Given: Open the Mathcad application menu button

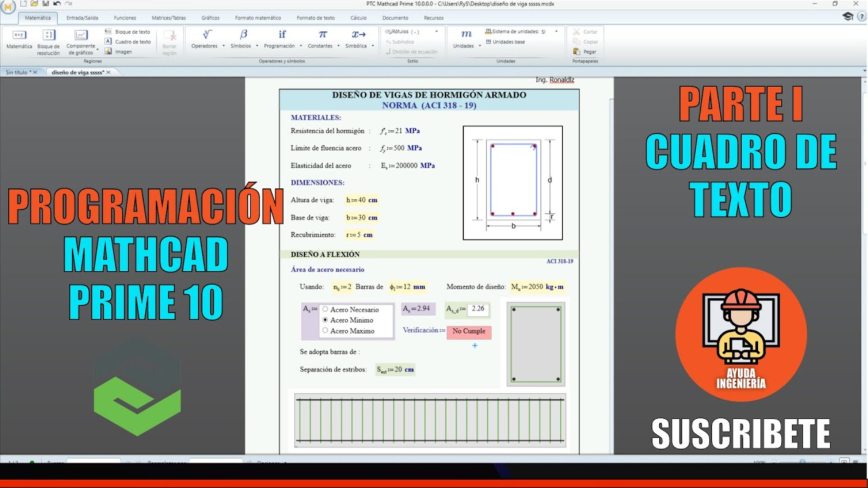Looking at the screenshot, I should [7, 5].
